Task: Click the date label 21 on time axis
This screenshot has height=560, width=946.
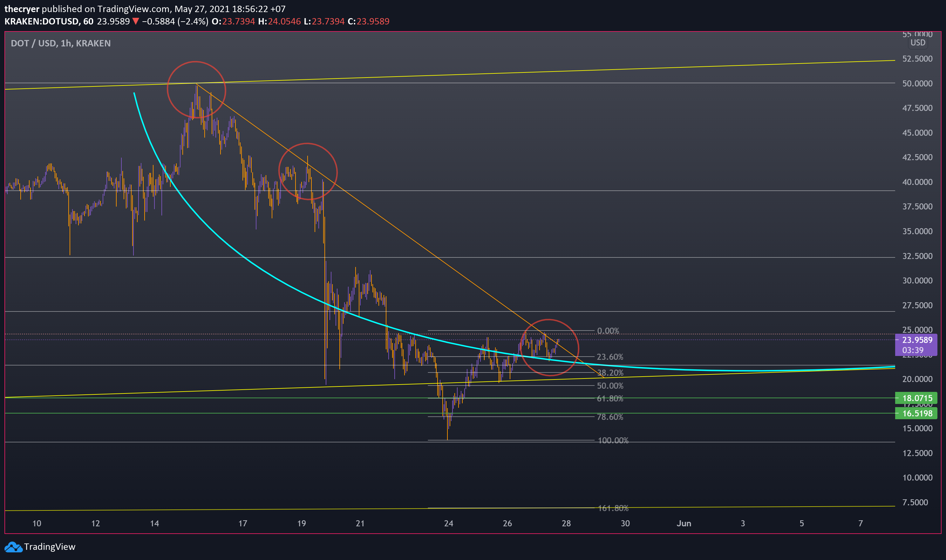Action: coord(360,523)
